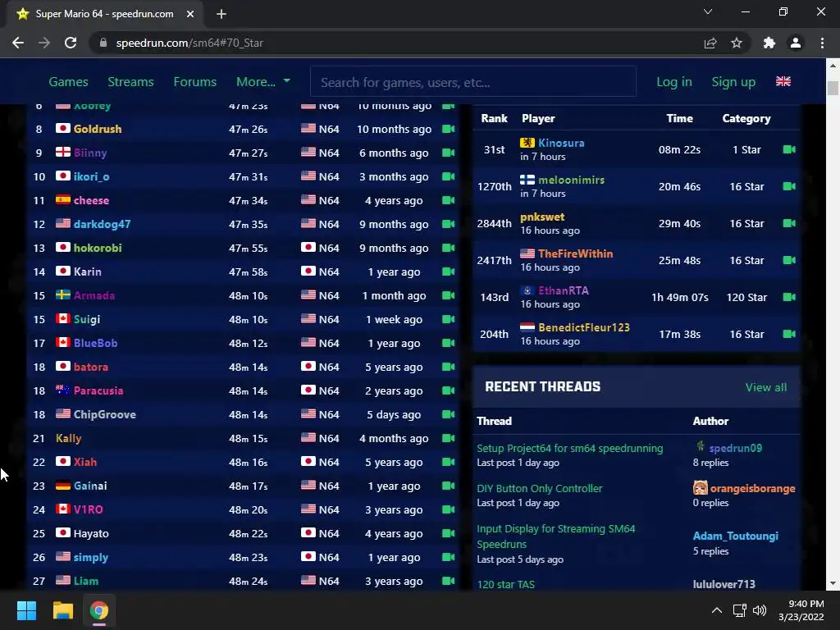Image resolution: width=840 pixels, height=630 pixels.
Task: Select the UK flag language icon
Action: point(783,81)
